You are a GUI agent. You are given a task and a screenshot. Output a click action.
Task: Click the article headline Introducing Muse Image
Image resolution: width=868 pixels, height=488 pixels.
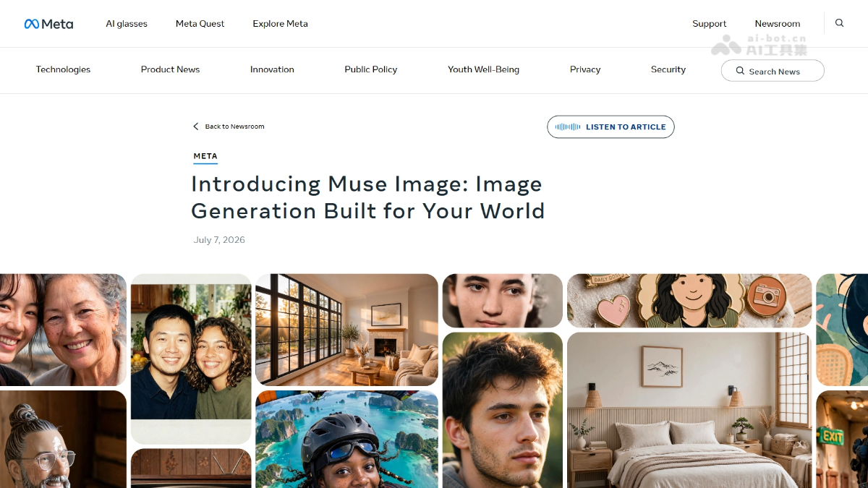367,197
